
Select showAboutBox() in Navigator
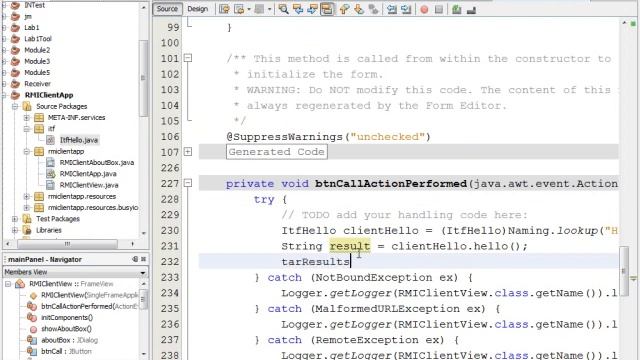tap(66, 329)
